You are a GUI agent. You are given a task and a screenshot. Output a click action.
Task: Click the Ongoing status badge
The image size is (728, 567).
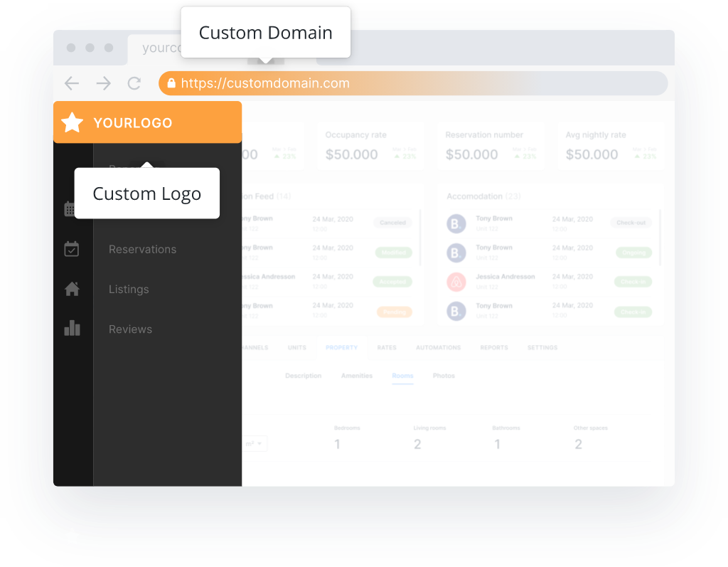(633, 253)
